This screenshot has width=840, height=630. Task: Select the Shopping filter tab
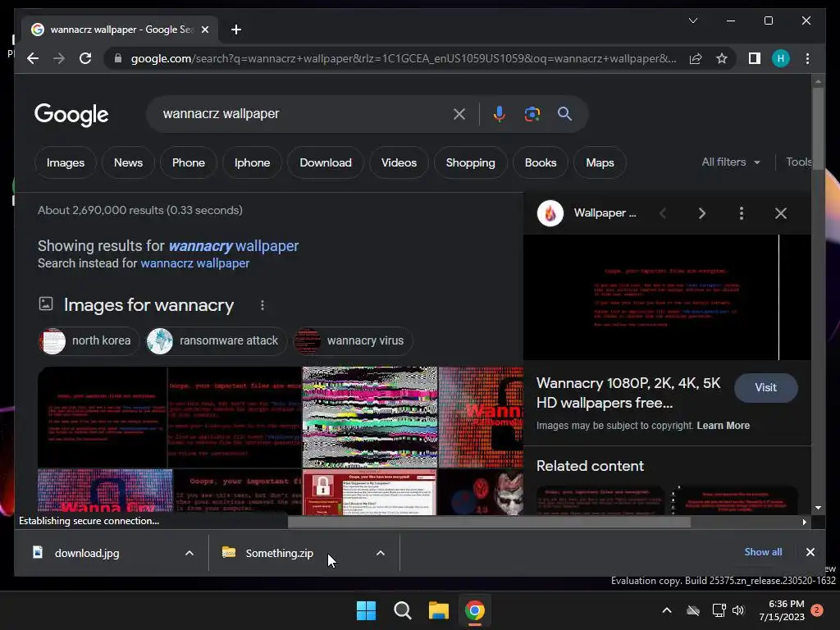470,162
